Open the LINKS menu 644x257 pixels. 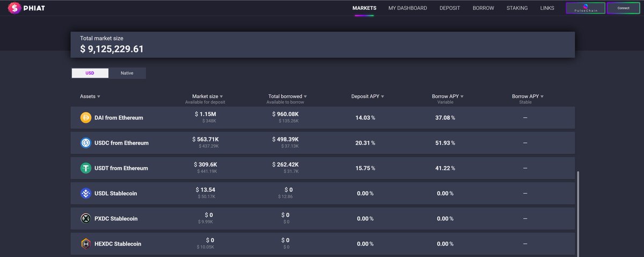point(547,8)
